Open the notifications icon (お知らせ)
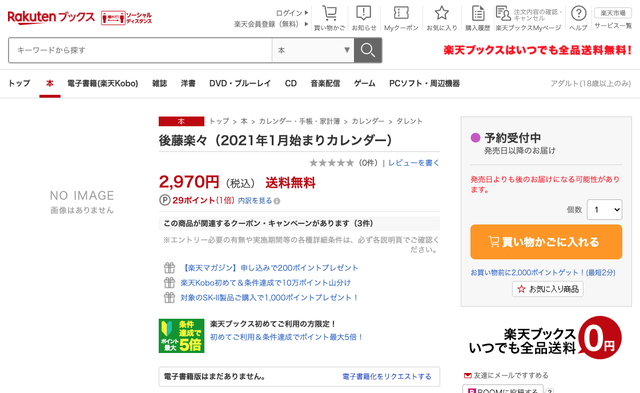640x393 pixels. click(x=363, y=13)
